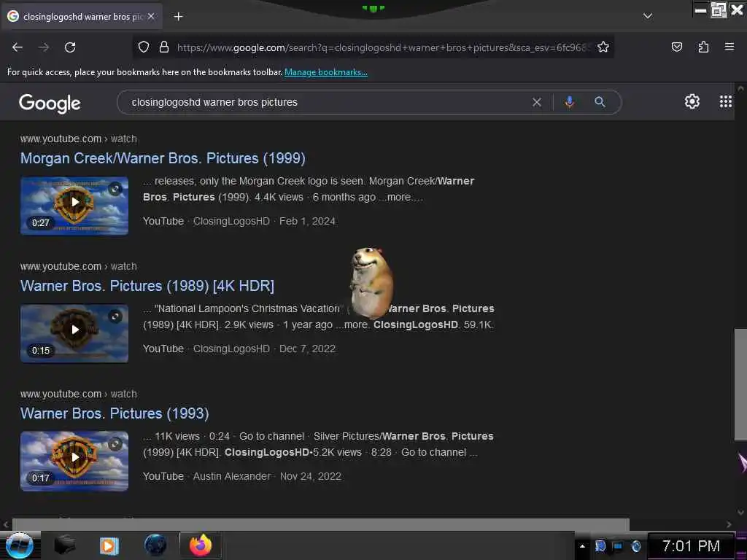Click the scroll-down arrow of the page scrollbar
747x560 pixels.
click(740, 513)
